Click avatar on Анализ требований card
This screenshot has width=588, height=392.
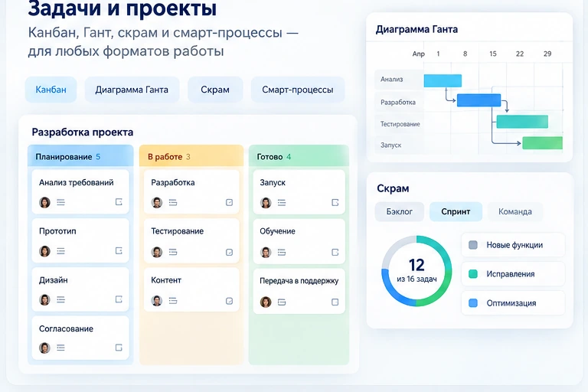(44, 202)
